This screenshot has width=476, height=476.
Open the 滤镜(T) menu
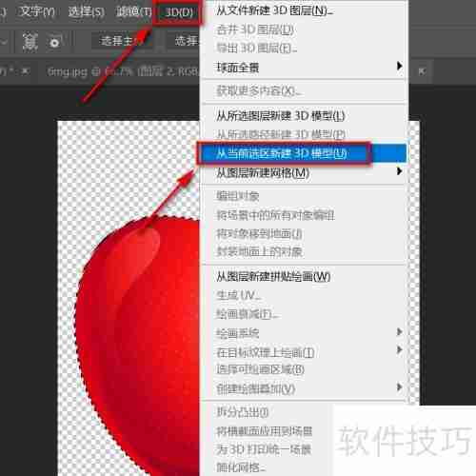[x=133, y=12]
